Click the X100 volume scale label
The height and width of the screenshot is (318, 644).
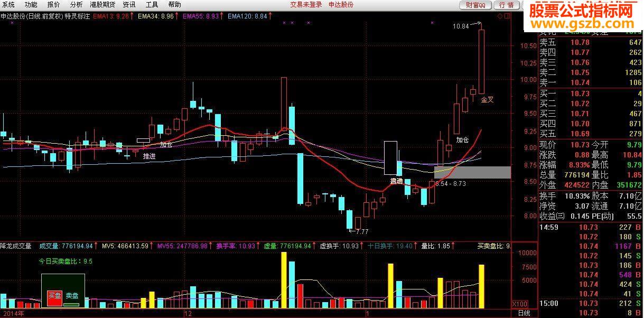[x=520, y=304]
